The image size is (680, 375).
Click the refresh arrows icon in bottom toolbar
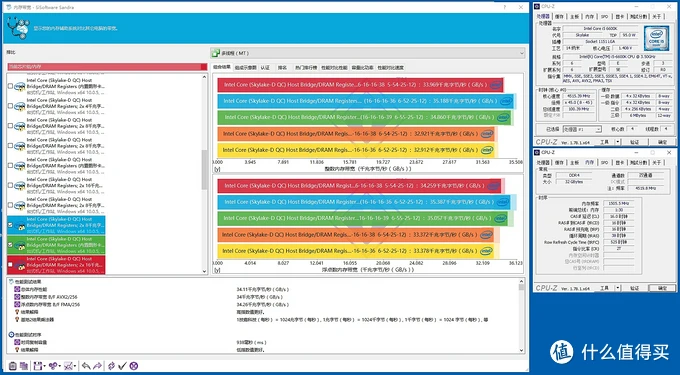pos(111,366)
